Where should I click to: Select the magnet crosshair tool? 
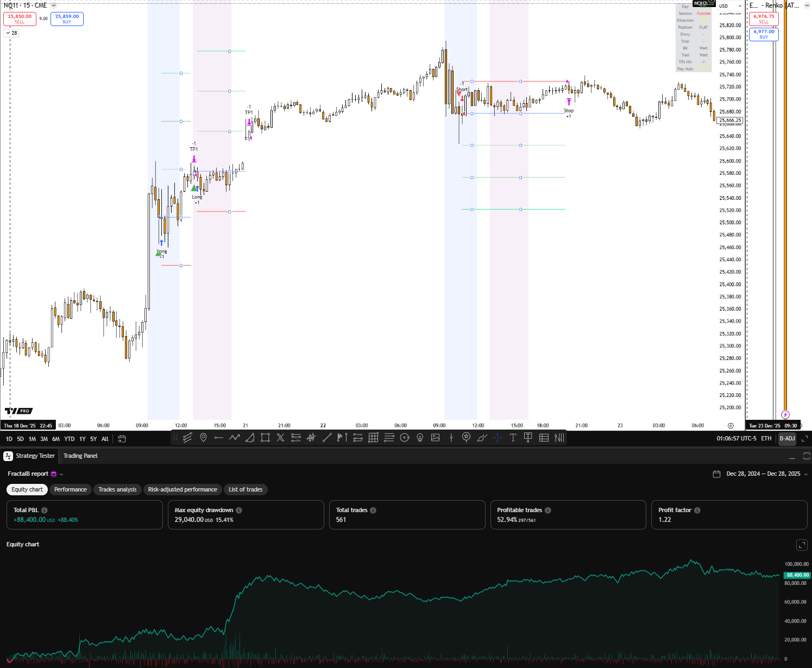(497, 438)
